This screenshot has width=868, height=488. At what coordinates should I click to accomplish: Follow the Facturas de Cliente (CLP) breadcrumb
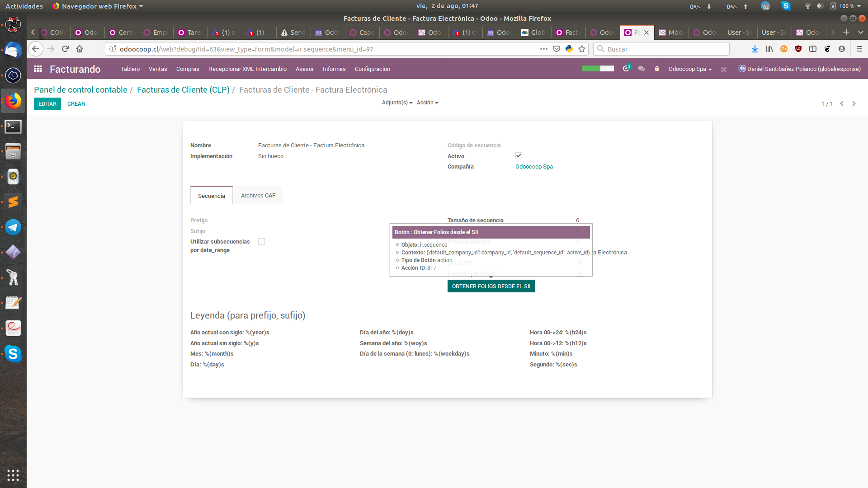[183, 90]
